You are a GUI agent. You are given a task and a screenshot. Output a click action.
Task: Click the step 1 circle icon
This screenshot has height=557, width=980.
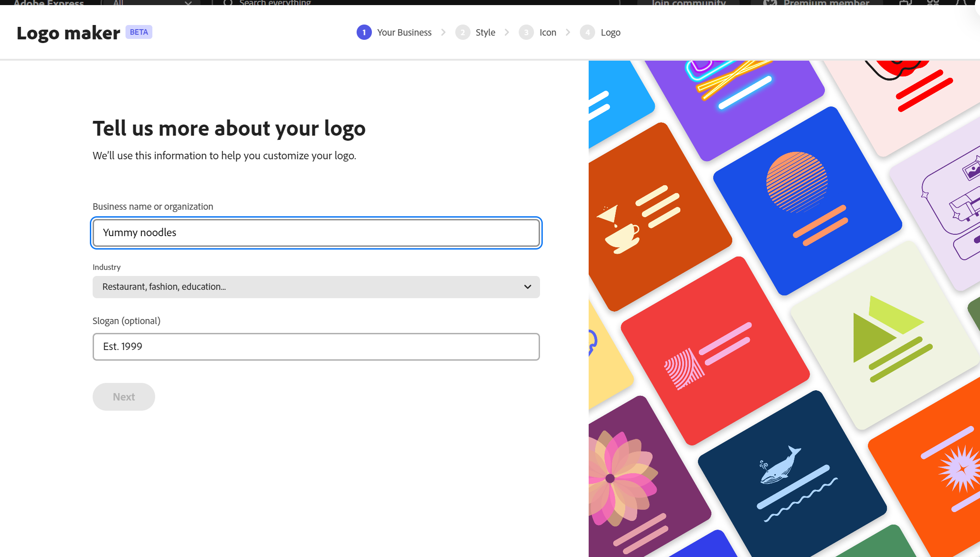364,32
